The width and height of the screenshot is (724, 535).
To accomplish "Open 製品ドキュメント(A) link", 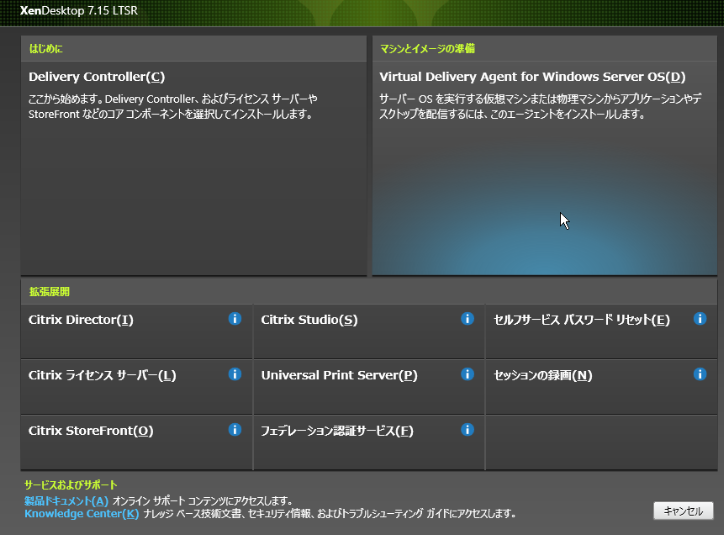I will coord(66,501).
